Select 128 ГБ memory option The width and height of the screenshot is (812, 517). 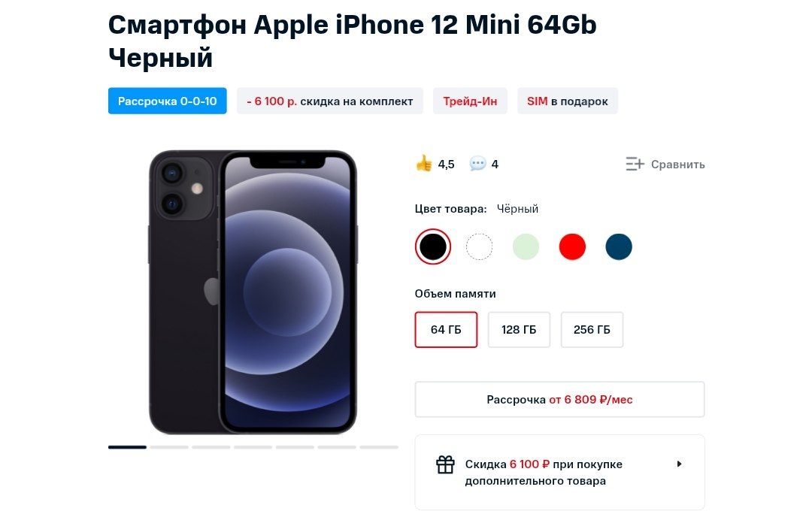[x=519, y=330]
